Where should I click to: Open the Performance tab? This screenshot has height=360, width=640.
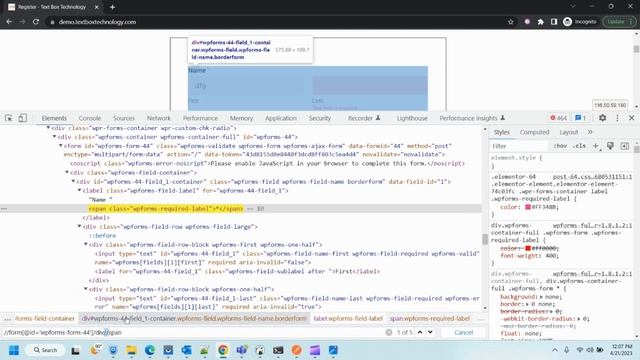click(x=200, y=118)
